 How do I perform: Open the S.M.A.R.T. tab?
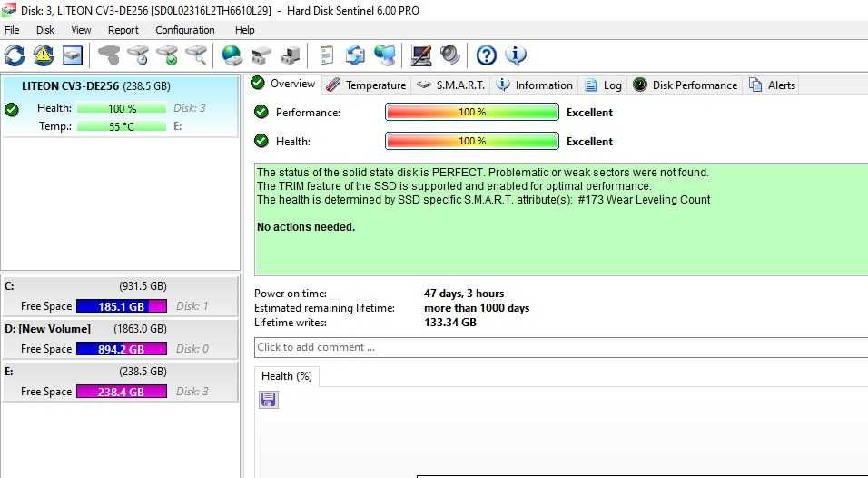point(451,85)
